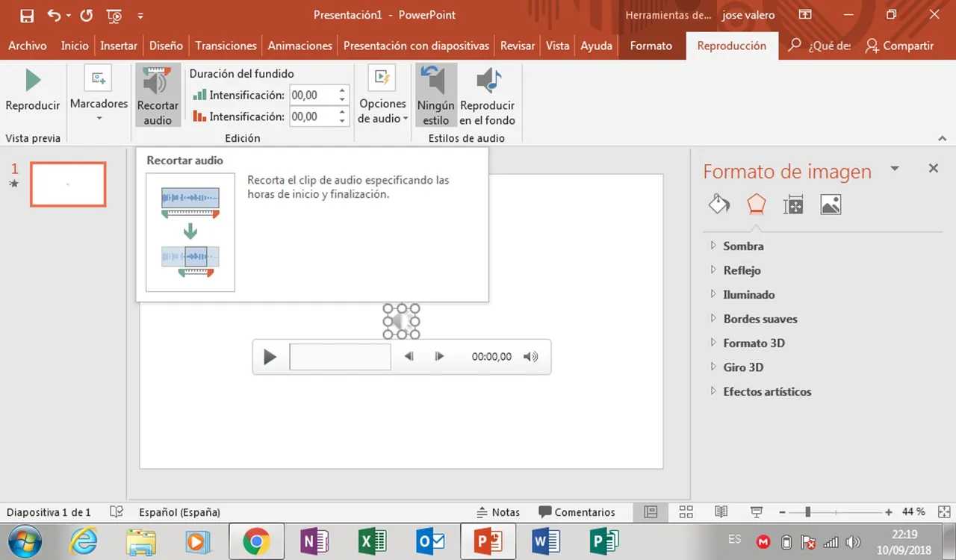Open the Archivo tab
This screenshot has width=956, height=560.
[x=28, y=46]
